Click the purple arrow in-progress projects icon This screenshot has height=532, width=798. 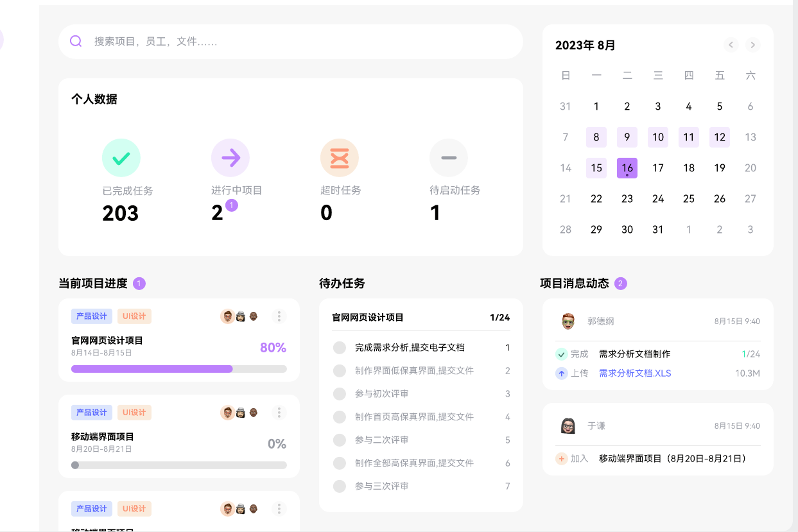(x=230, y=158)
